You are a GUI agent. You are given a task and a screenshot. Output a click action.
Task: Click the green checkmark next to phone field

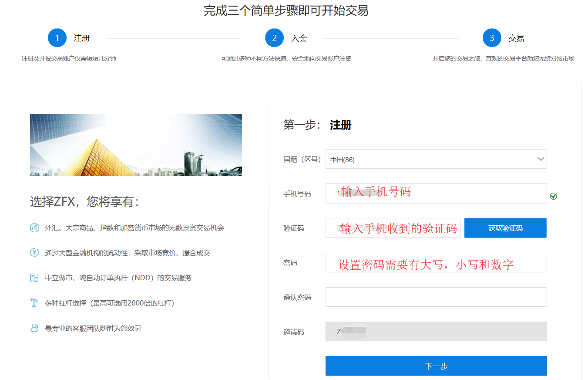553,197
